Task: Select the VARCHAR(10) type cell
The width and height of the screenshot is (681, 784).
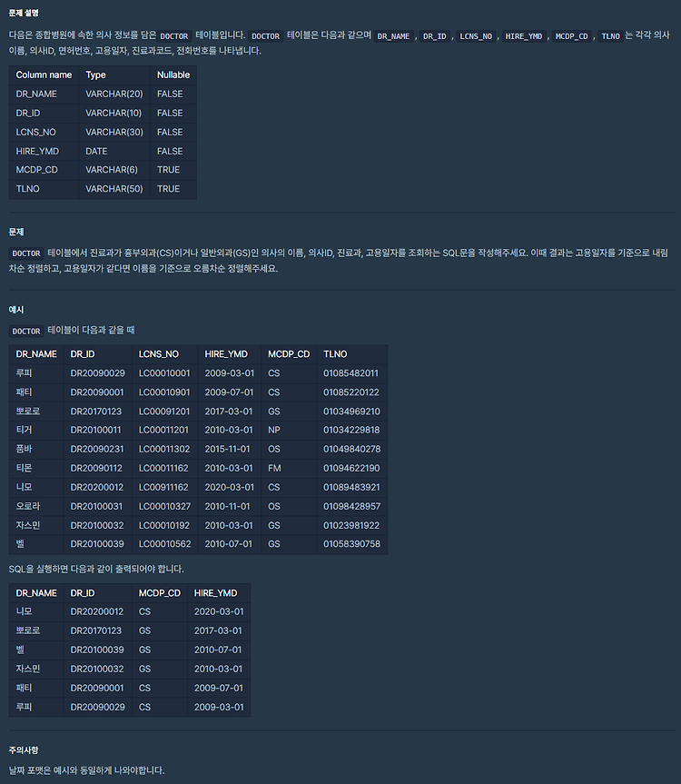Action: (x=113, y=113)
